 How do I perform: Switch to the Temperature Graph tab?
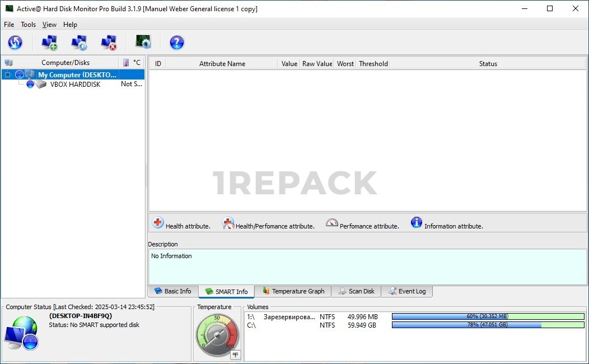click(293, 291)
